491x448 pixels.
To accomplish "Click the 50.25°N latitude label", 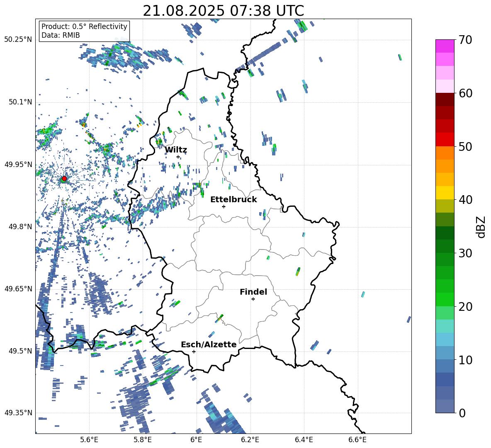I will (18, 40).
